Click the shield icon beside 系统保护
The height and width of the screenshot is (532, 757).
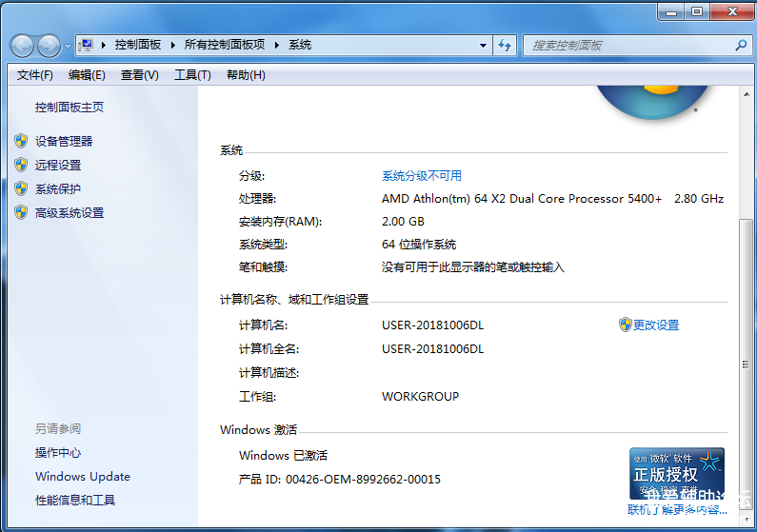coord(21,188)
